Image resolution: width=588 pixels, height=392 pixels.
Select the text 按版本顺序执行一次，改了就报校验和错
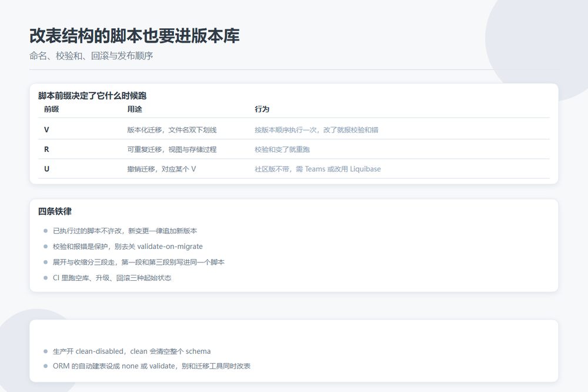point(316,130)
